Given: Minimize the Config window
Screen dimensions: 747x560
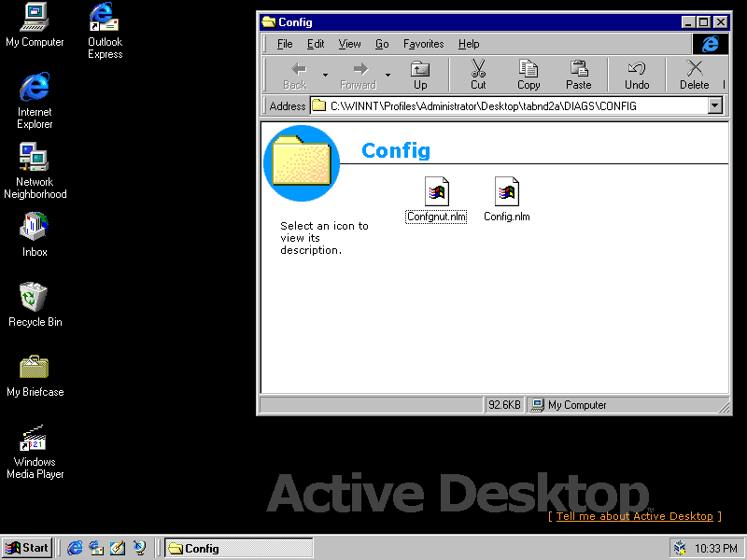Looking at the screenshot, I should [688, 21].
